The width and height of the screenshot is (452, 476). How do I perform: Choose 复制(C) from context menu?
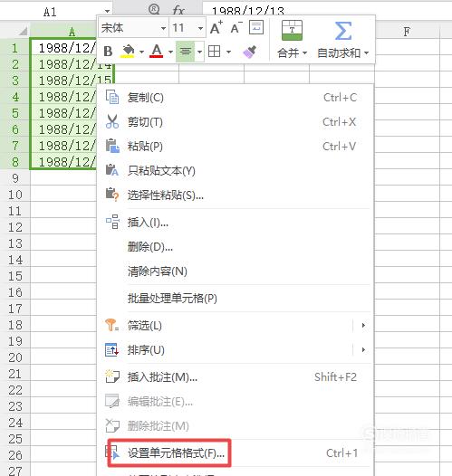[236, 97]
